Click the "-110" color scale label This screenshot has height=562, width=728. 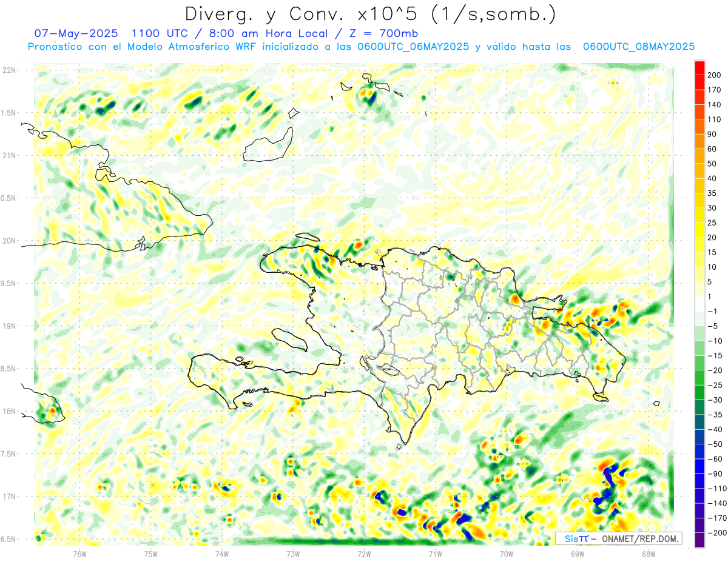point(717,489)
